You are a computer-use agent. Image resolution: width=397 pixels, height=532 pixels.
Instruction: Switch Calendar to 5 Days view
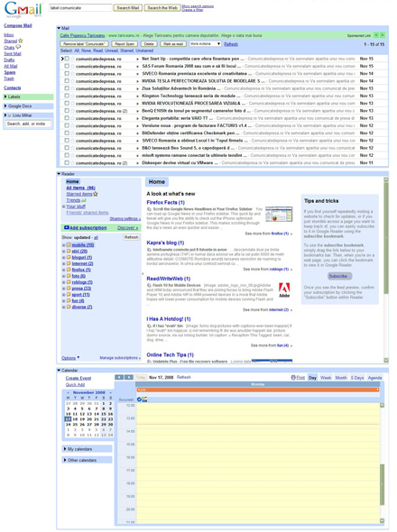click(357, 378)
